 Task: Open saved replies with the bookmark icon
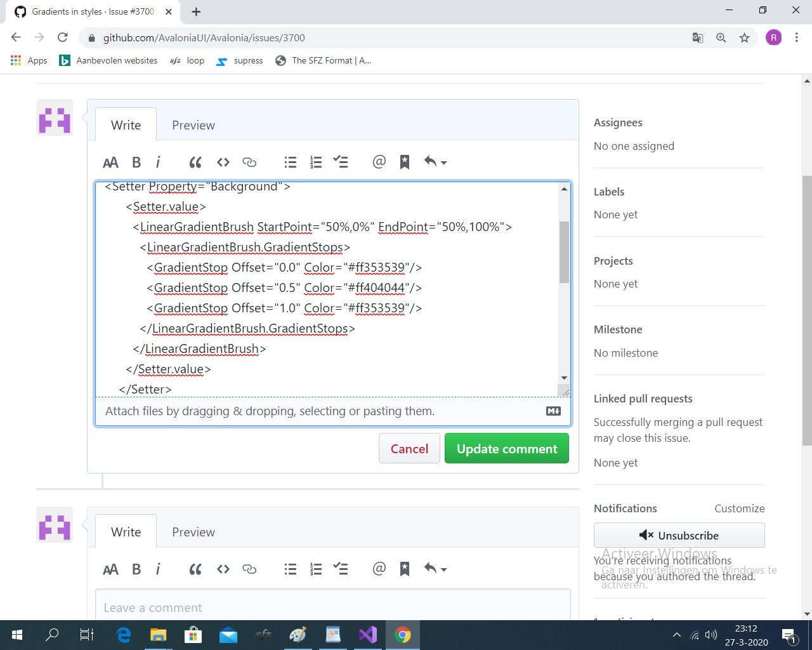(x=404, y=162)
